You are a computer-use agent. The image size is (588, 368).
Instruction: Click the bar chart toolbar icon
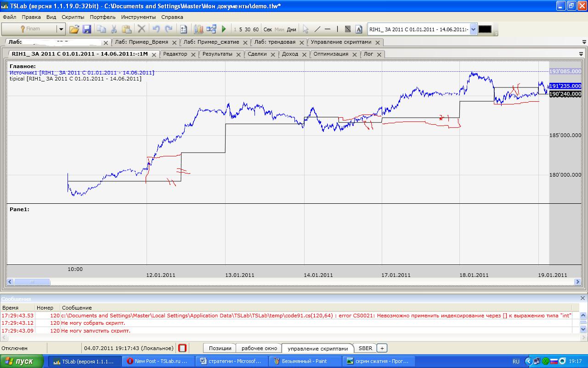point(198,29)
